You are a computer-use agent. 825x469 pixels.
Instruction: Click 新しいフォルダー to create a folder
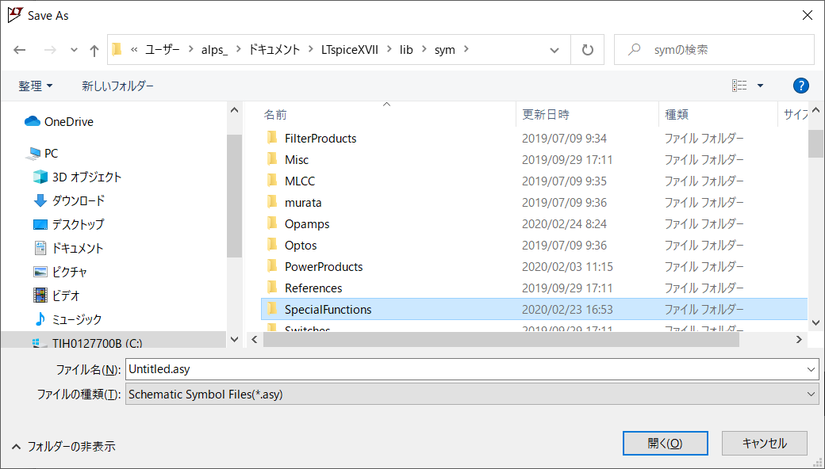click(x=118, y=86)
